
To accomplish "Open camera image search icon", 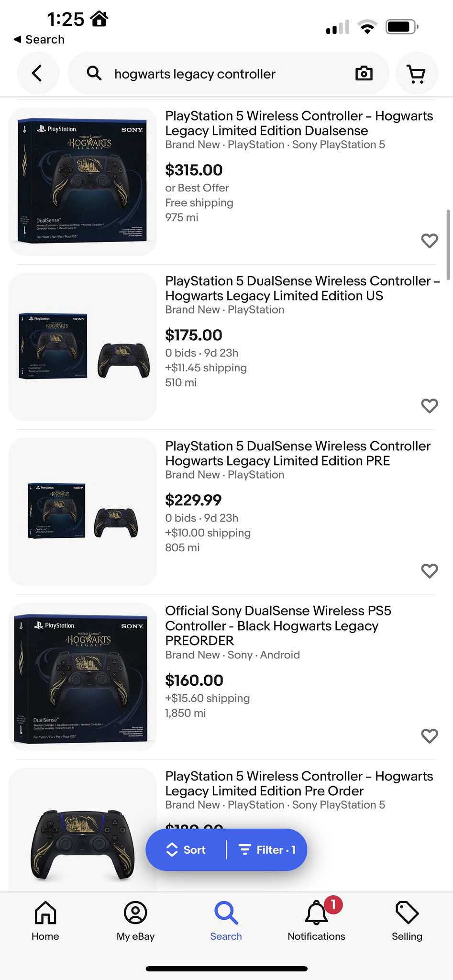I will 364,73.
